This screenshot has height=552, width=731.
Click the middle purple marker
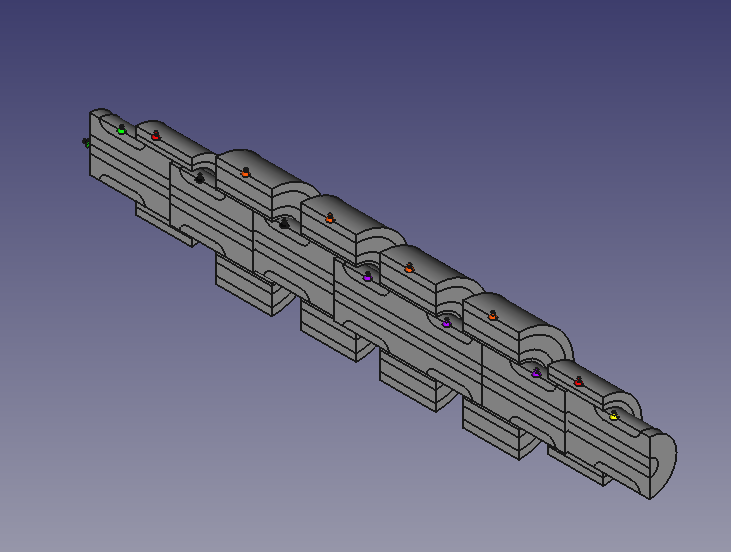[x=446, y=323]
